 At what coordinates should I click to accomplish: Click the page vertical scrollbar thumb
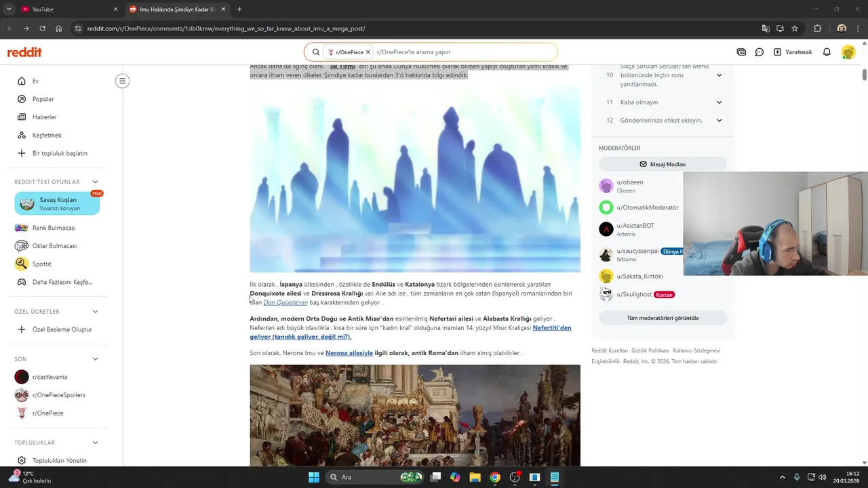864,73
